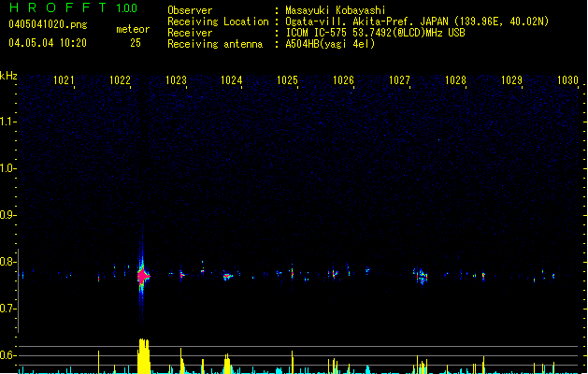The width and height of the screenshot is (588, 374).
Task: Click the 0.7 kHz frequency tick label
Action: pyautogui.click(x=7, y=309)
